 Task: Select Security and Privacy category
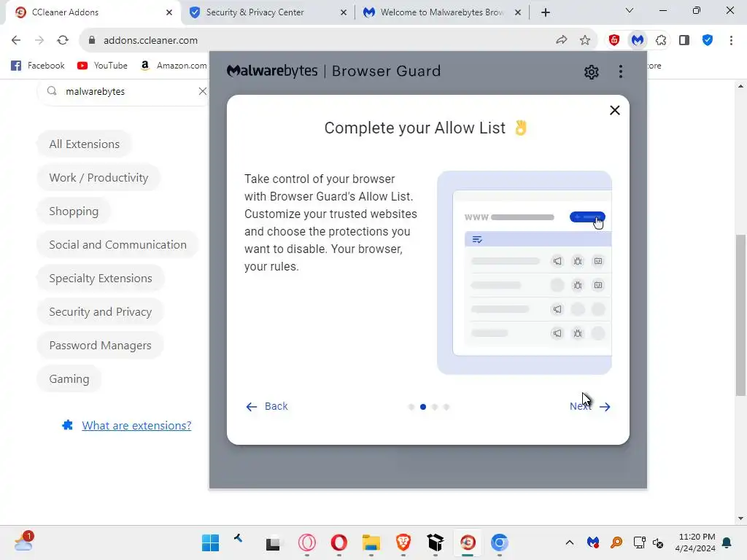101,312
